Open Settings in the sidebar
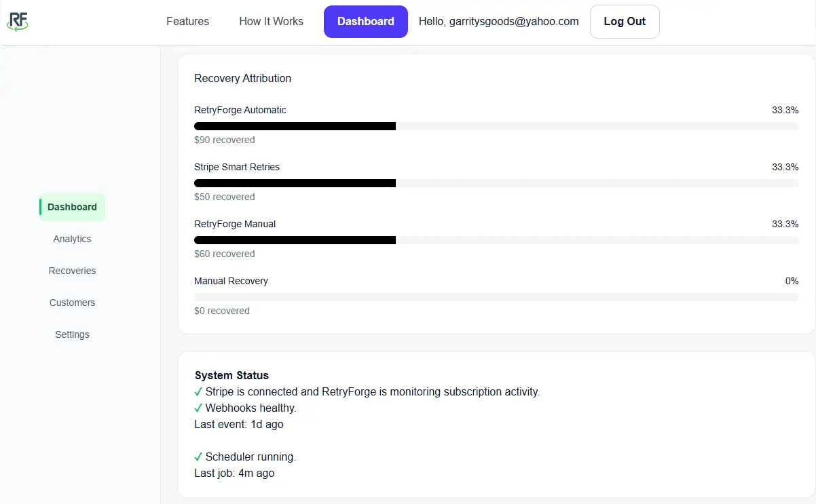The width and height of the screenshot is (816, 504). 72,334
